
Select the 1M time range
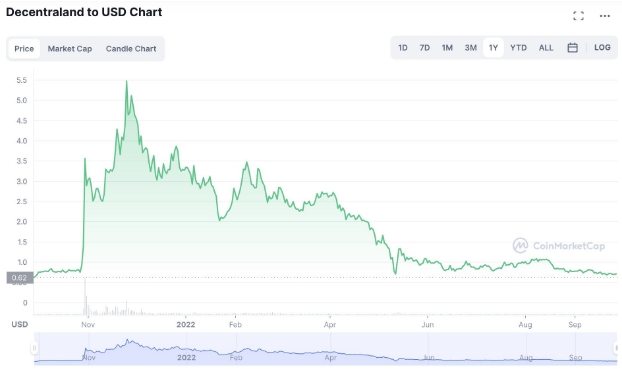(447, 48)
